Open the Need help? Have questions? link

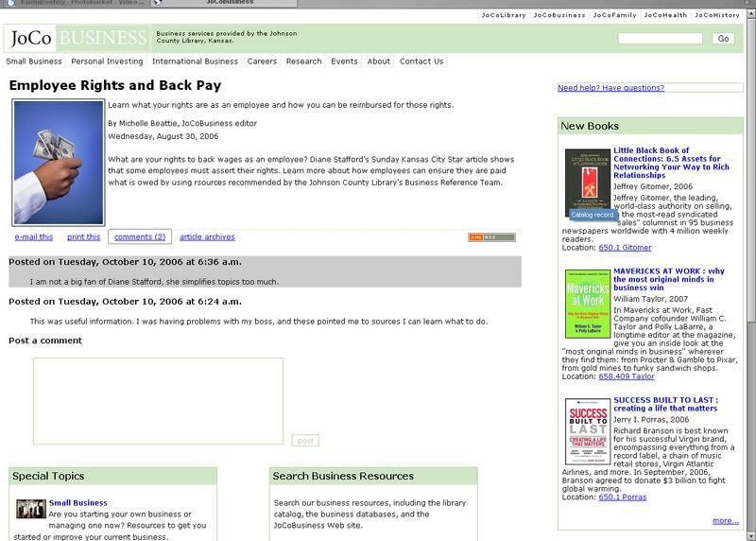tap(610, 88)
